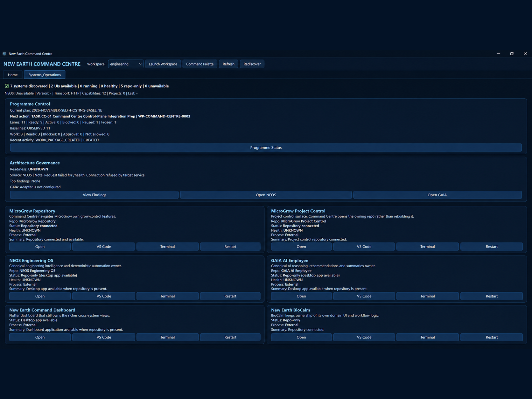532x399 pixels.
Task: Open New Earth BioCalm
Action: click(301, 337)
